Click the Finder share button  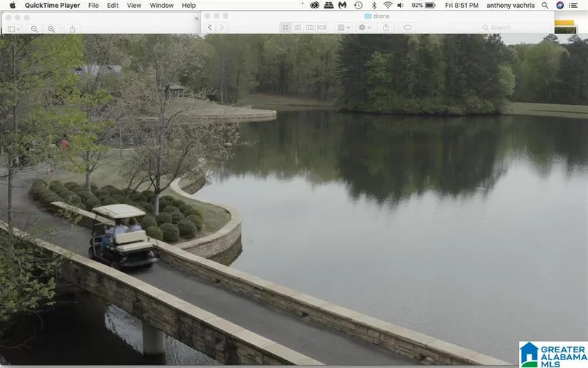pos(386,27)
